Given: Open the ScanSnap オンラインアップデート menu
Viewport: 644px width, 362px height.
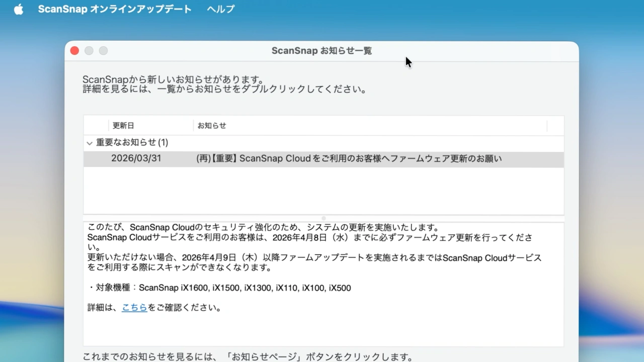Looking at the screenshot, I should pyautogui.click(x=115, y=9).
